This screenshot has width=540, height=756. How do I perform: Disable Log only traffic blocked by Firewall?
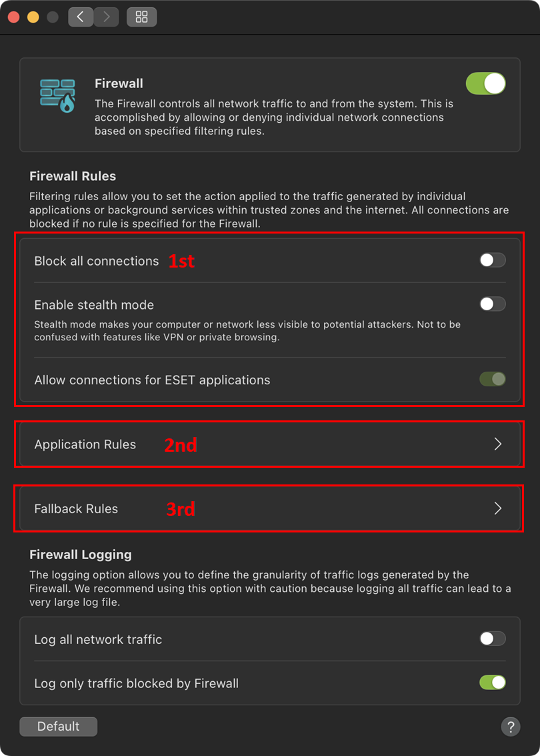(493, 683)
